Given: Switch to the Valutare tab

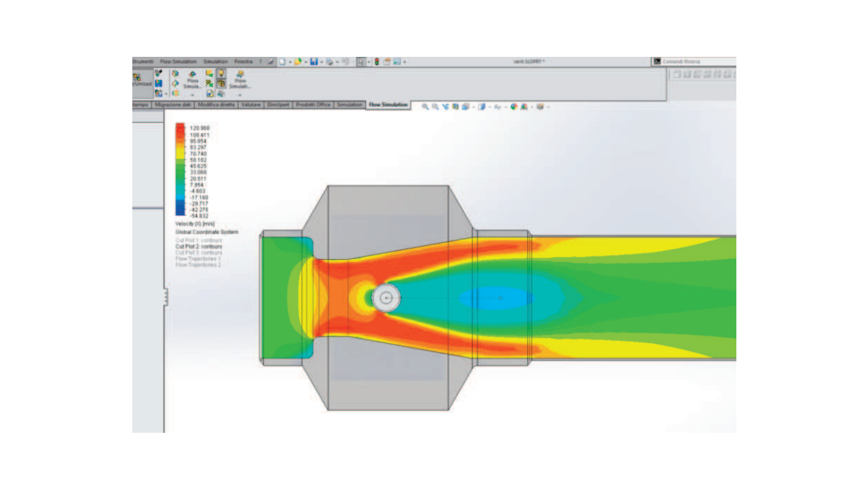Looking at the screenshot, I should click(x=250, y=105).
